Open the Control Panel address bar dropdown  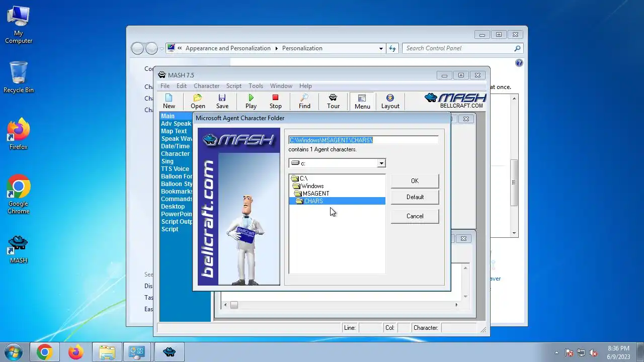point(381,48)
